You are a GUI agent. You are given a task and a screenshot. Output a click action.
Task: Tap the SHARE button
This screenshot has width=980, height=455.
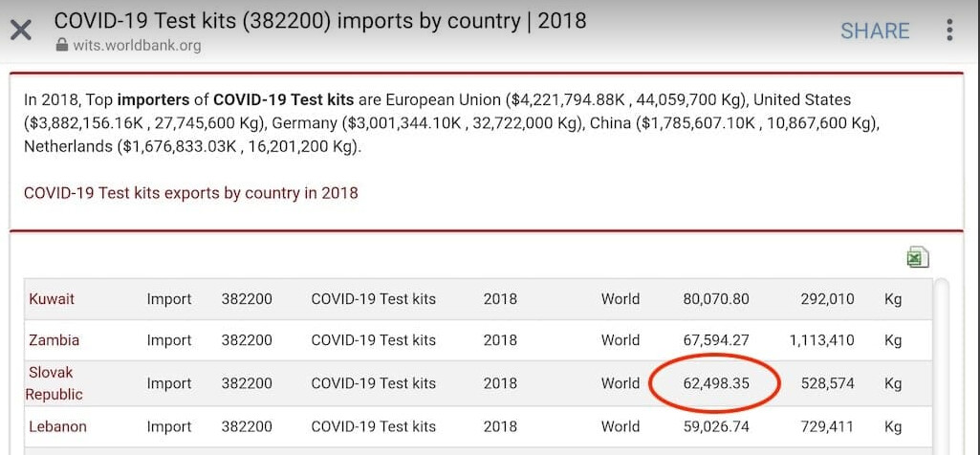coord(874,31)
